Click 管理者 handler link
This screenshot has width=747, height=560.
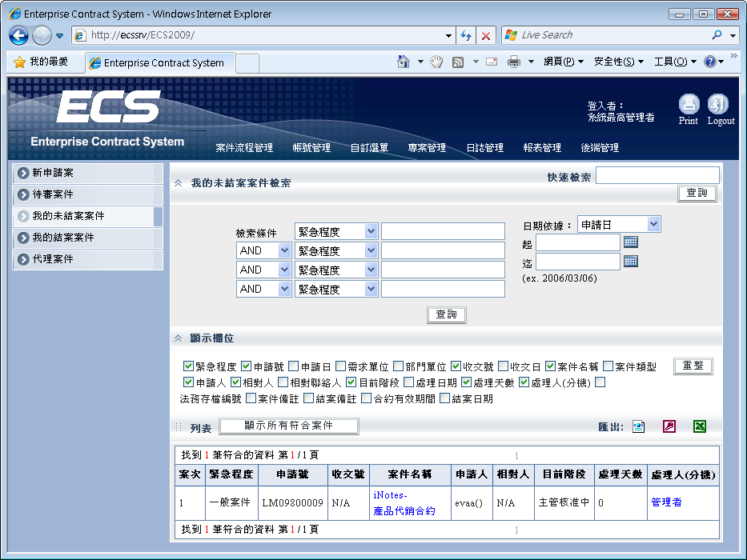coord(666,502)
